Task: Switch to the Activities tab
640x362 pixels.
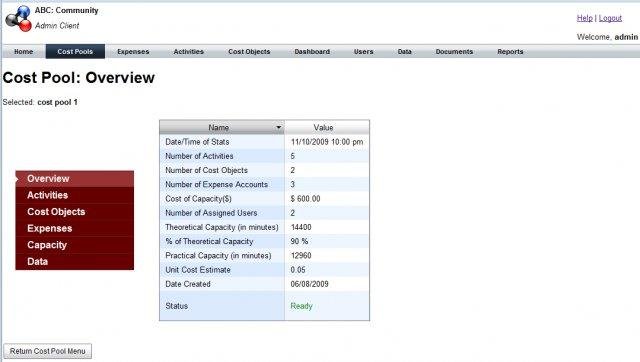Action: [189, 51]
